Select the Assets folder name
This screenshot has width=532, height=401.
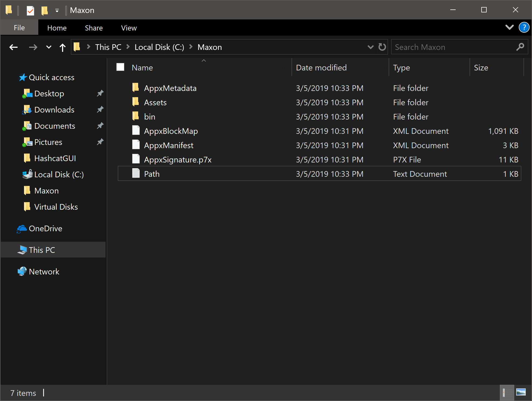[155, 103]
